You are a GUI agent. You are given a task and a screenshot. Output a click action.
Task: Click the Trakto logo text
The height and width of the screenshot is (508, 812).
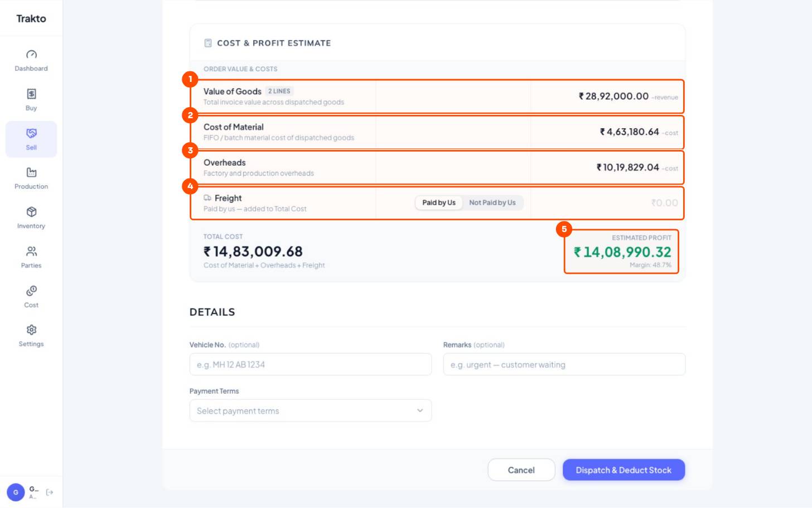pos(31,18)
